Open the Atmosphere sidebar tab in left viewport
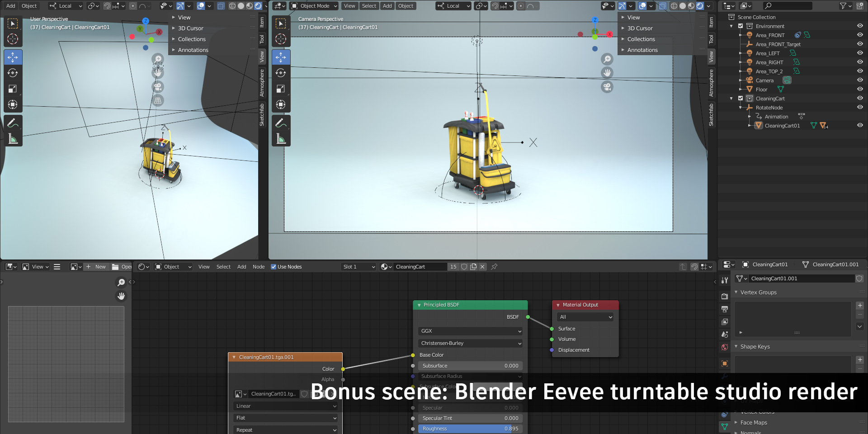 (x=262, y=83)
